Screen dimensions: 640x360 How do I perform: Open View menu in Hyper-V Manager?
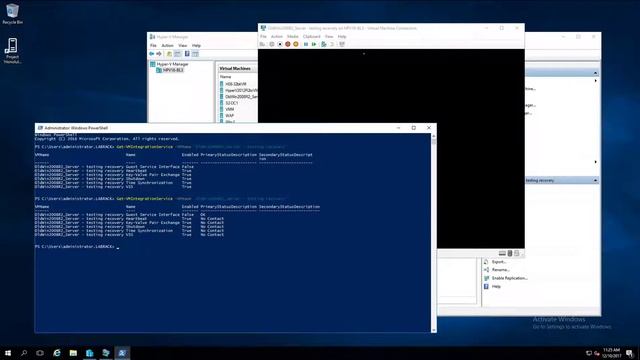(x=182, y=45)
